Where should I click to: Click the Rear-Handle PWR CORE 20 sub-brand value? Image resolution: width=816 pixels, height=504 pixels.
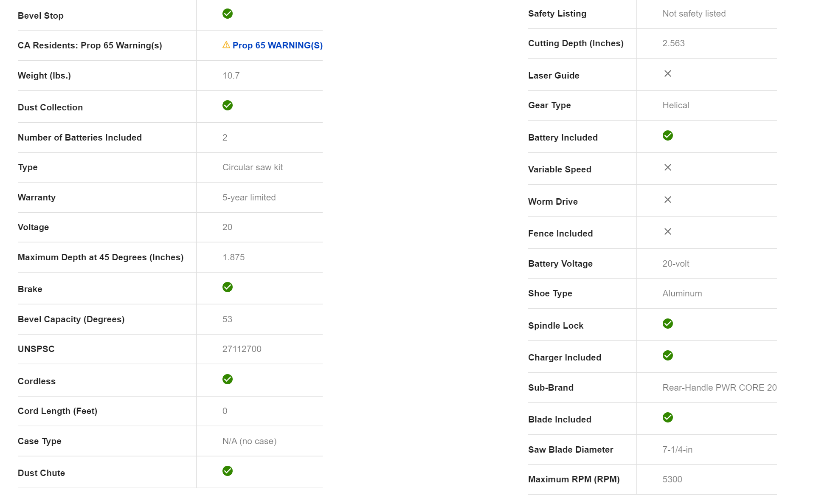[719, 388]
